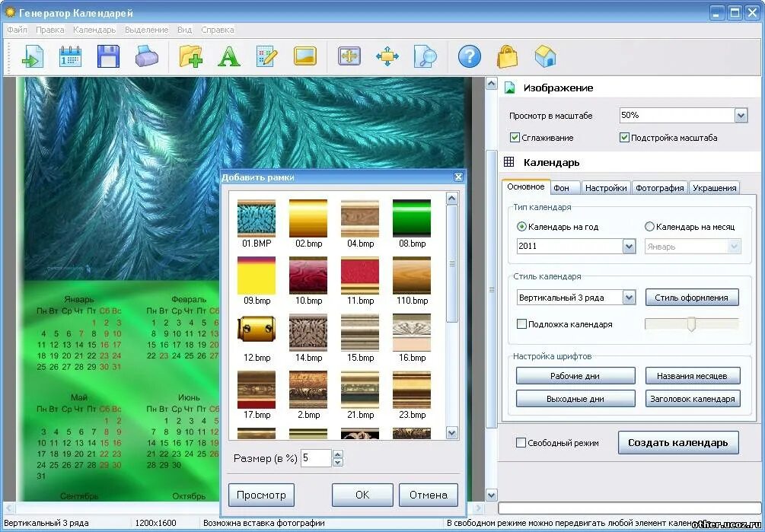Toggle the Сглаживание checkbox
This screenshot has width=765, height=532.
click(x=515, y=138)
